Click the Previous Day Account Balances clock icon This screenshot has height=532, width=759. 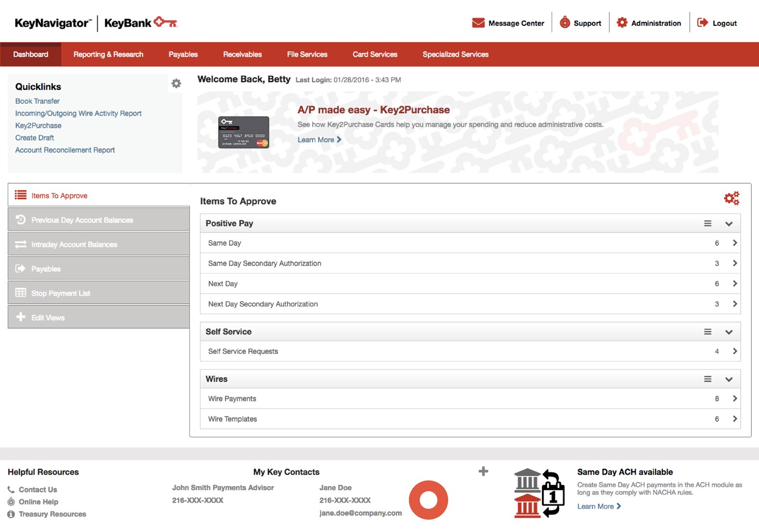click(21, 219)
